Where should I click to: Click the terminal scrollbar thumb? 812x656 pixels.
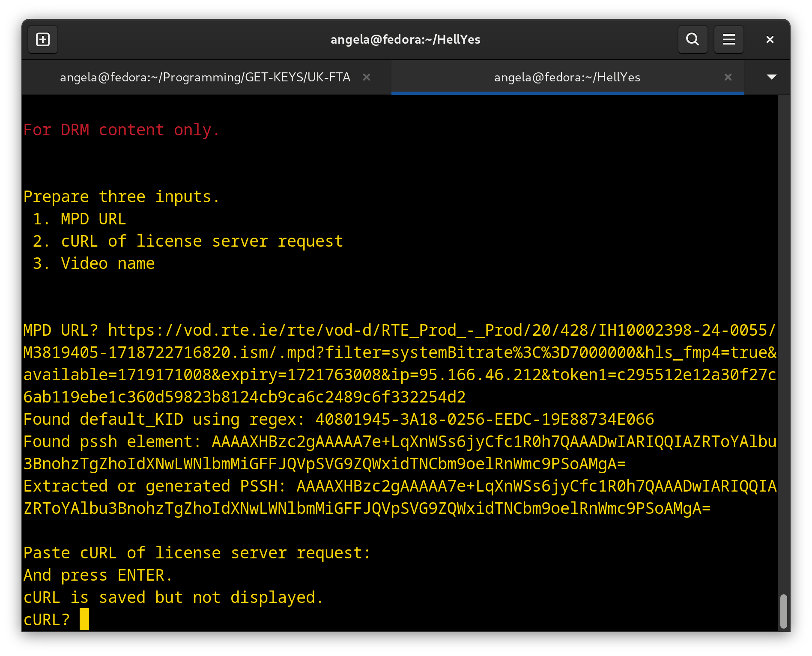(783, 611)
